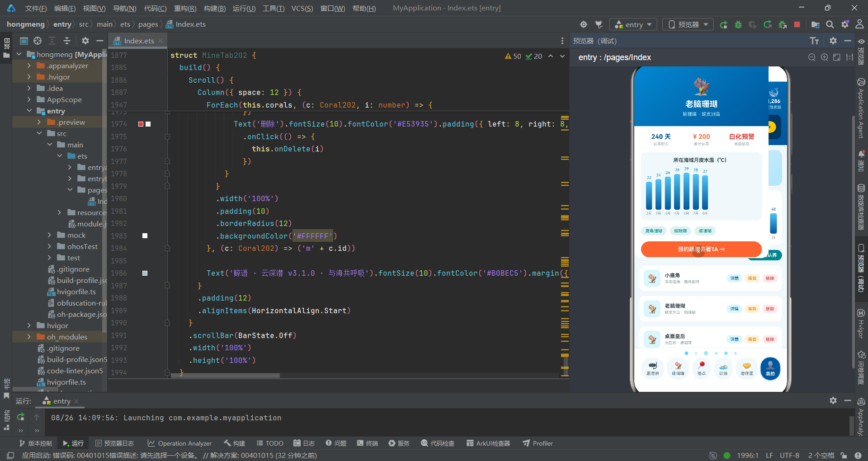The width and height of the screenshot is (868, 461).
Task: Expand the .appanalyzer folder
Action: (x=29, y=66)
